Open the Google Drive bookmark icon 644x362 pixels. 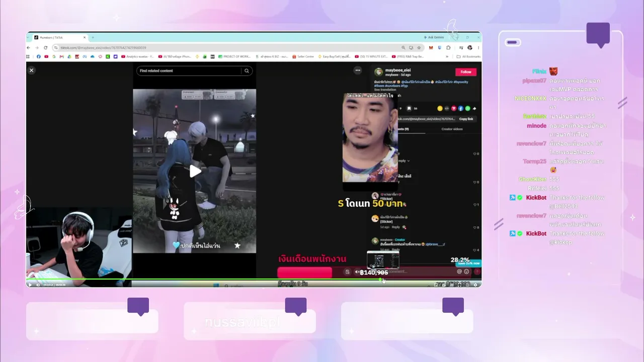pyautogui.click(x=69, y=57)
